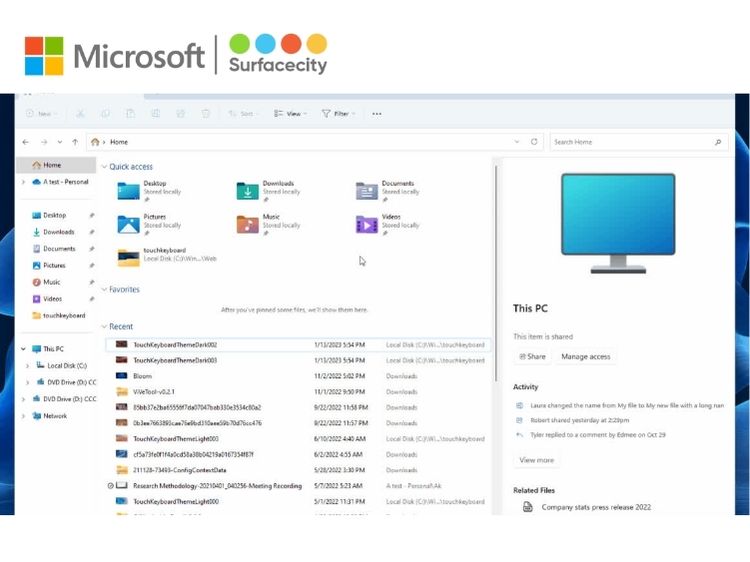750x562 pixels.
Task: Open the Filter menu in toolbar
Action: (x=337, y=114)
